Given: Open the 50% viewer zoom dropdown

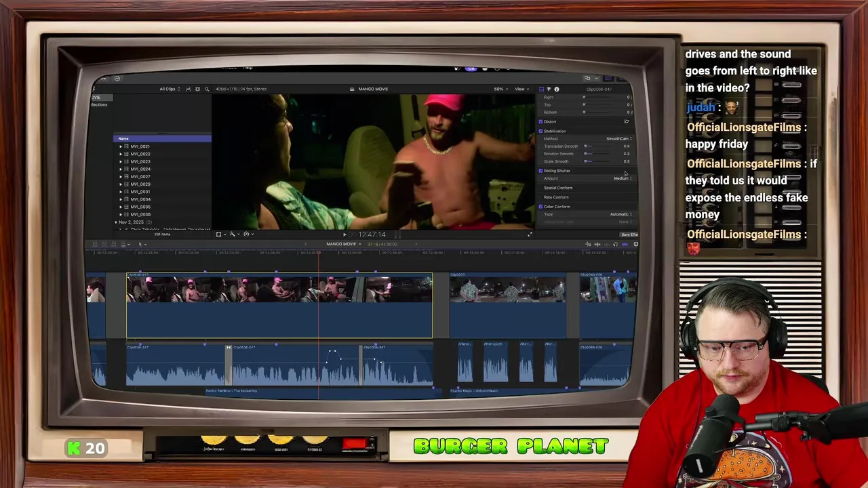Looking at the screenshot, I should (500, 89).
